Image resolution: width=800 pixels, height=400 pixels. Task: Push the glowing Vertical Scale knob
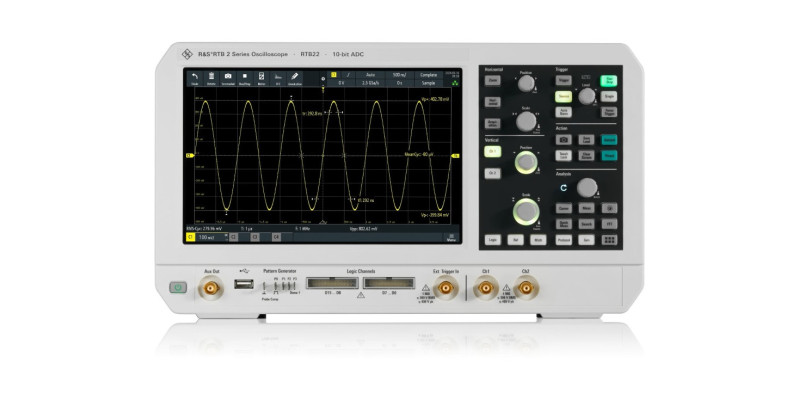point(526,211)
